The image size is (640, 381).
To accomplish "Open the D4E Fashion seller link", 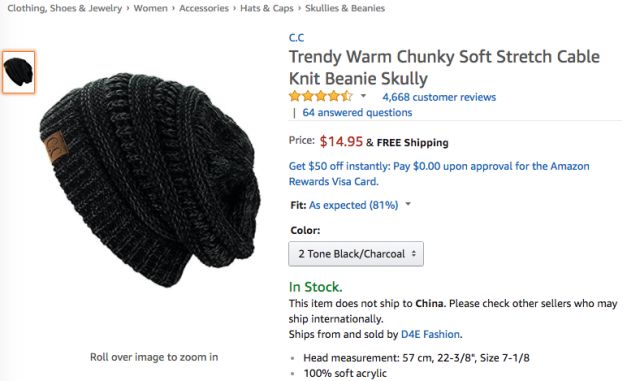I will pyautogui.click(x=431, y=334).
